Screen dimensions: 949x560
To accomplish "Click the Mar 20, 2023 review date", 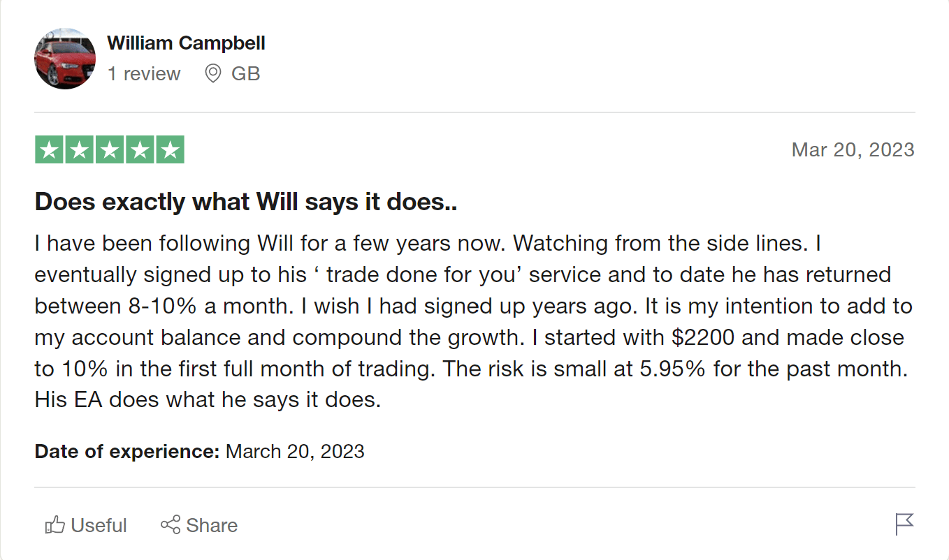I will [853, 149].
